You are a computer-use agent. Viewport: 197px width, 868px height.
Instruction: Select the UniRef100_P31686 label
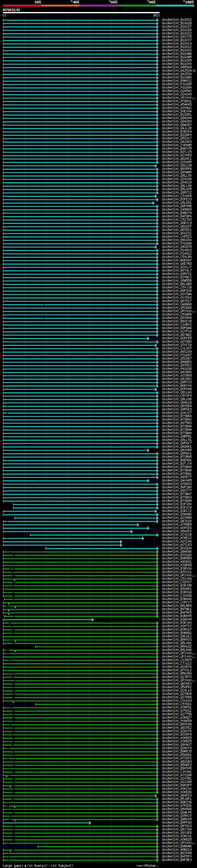point(177,243)
